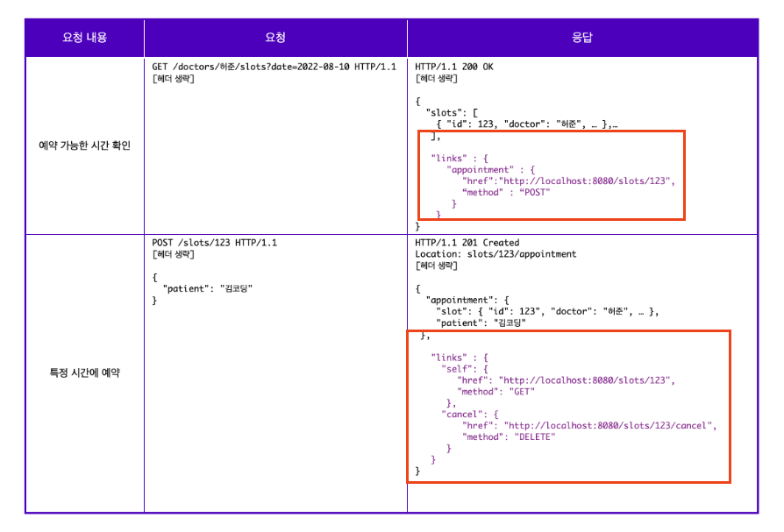The image size is (784, 532).
Task: Click the 'POST /slots/123 HTTP/1.1' request line
Action: (215, 243)
